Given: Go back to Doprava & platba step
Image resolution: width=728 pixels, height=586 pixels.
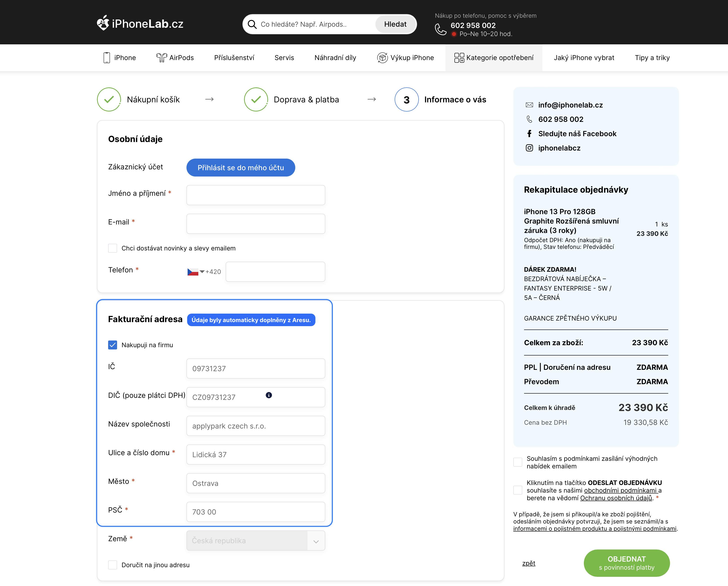Looking at the screenshot, I should [306, 99].
